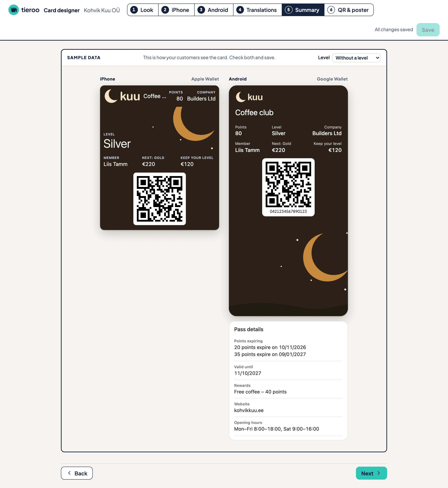Click the opening hours text
The height and width of the screenshot is (488, 448).
[276, 429]
